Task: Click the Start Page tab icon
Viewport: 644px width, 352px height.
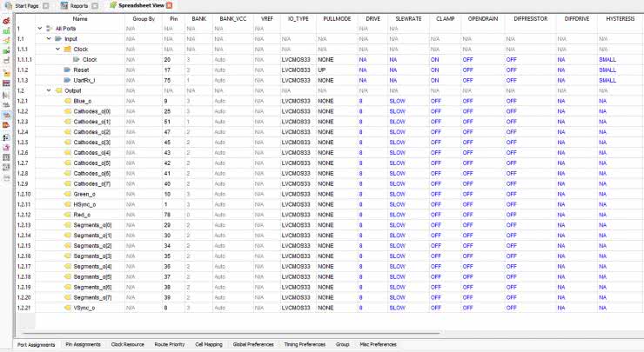Action: (9, 5)
